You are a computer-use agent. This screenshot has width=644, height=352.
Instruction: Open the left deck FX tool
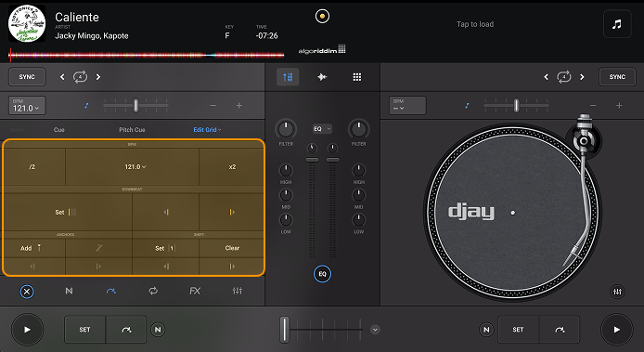[195, 291]
